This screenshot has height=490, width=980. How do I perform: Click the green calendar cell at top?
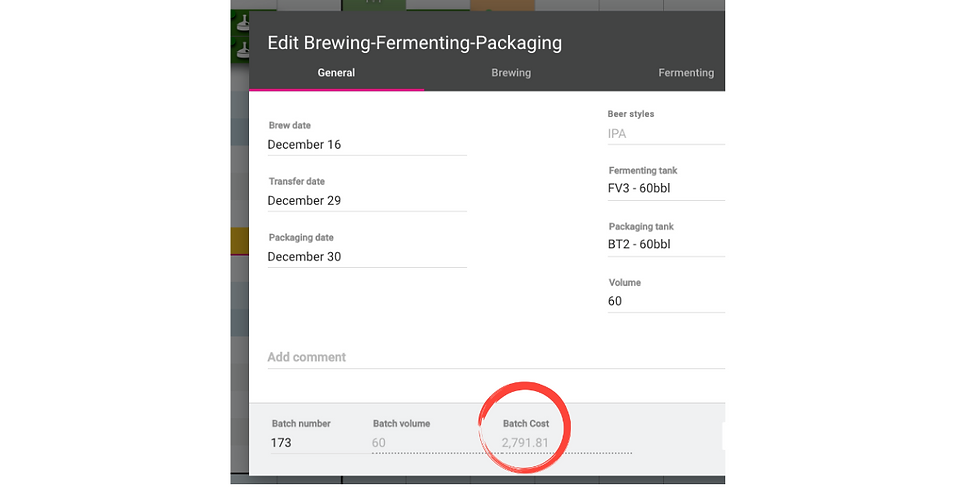[374, 5]
